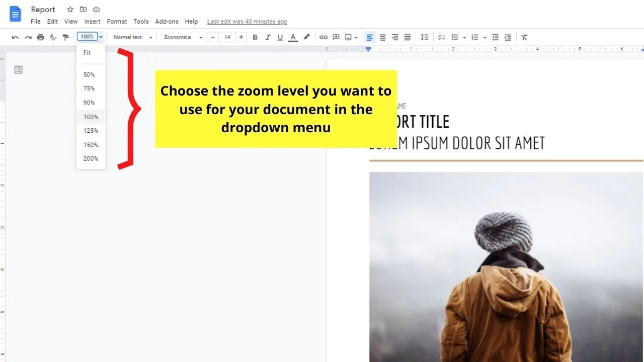The image size is (644, 362).
Task: Clear formatting with the Clear formatting icon
Action: (x=524, y=37)
